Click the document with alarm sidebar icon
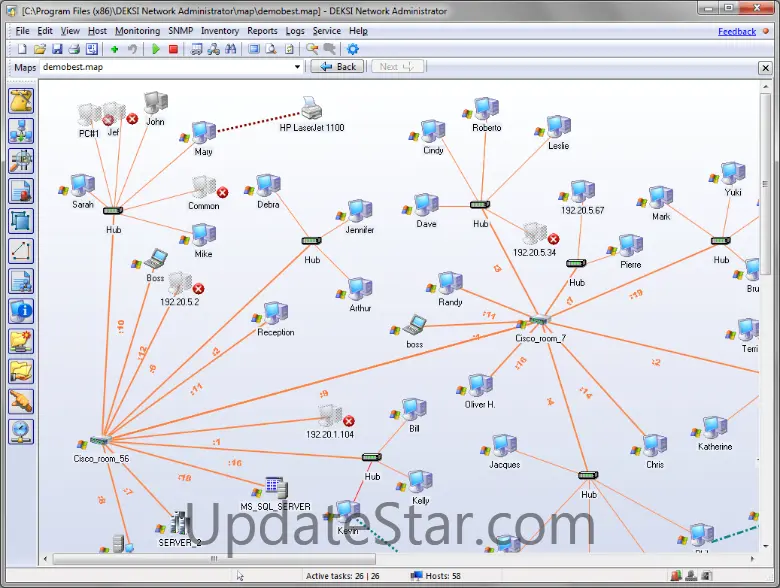 tap(21, 191)
